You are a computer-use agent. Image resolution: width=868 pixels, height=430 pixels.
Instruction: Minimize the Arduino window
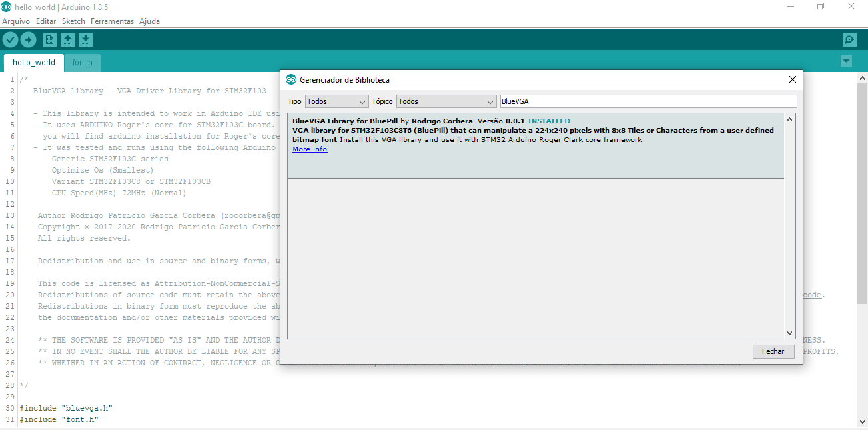(x=790, y=7)
